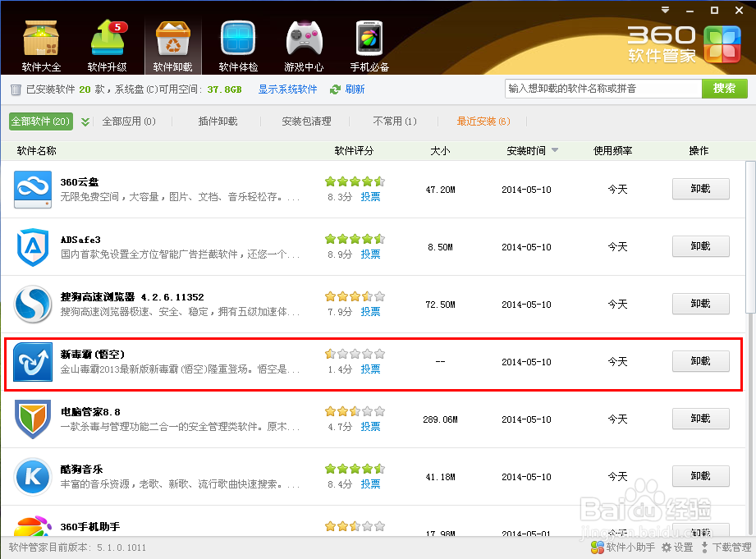Click the 电脑管家8.8 shield icon
Viewport: 756px width, 559px height.
(x=33, y=419)
